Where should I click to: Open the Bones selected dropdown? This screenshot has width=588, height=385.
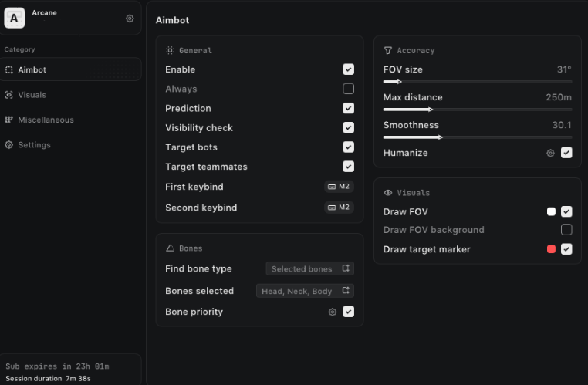point(305,291)
